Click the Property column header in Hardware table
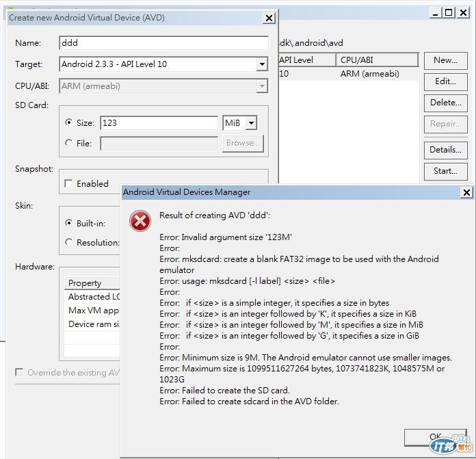 tap(92, 283)
